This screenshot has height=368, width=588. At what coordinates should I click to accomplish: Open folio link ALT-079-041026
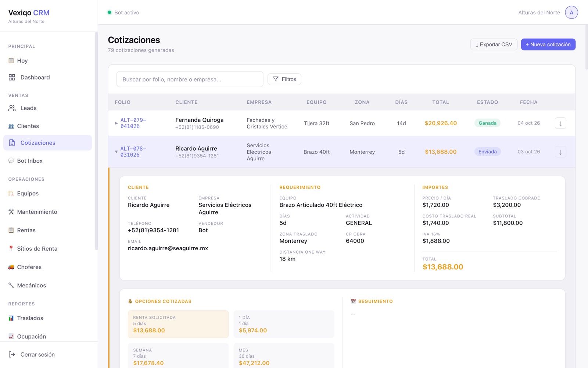133,123
